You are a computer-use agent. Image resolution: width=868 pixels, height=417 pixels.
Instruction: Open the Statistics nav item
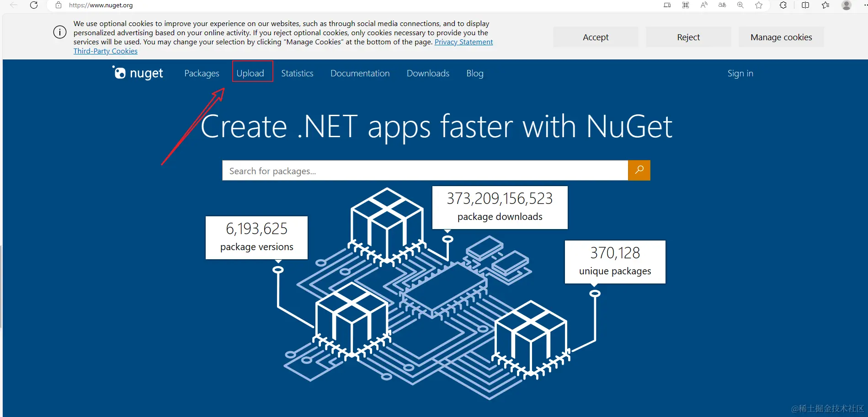click(x=297, y=73)
